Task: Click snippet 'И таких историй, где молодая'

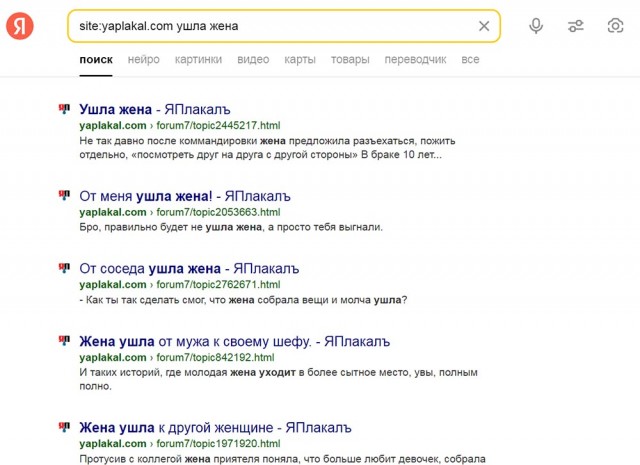Action: (x=278, y=379)
